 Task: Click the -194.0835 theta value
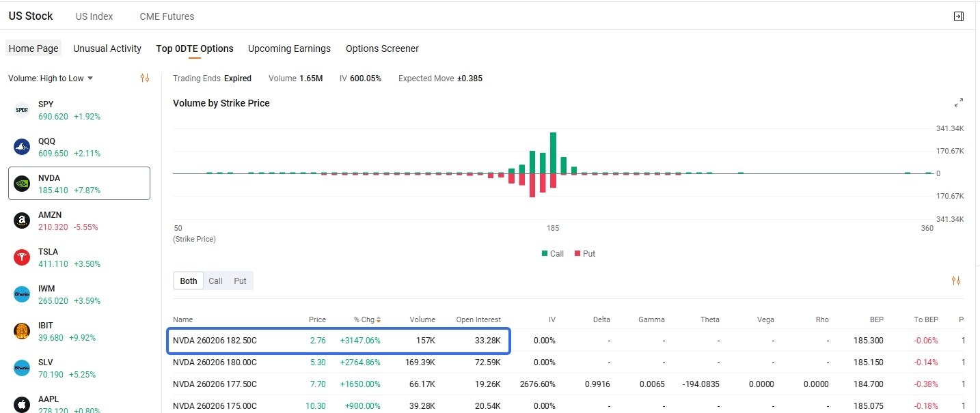[700, 384]
